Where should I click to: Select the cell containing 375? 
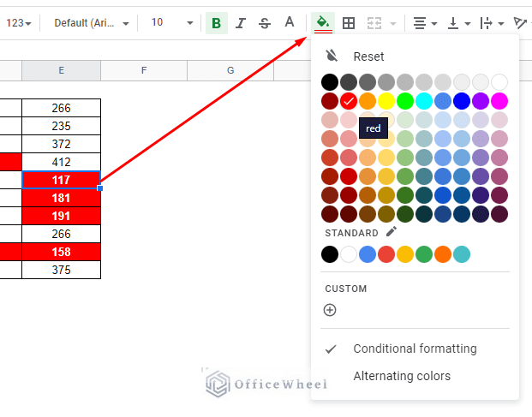coord(61,270)
